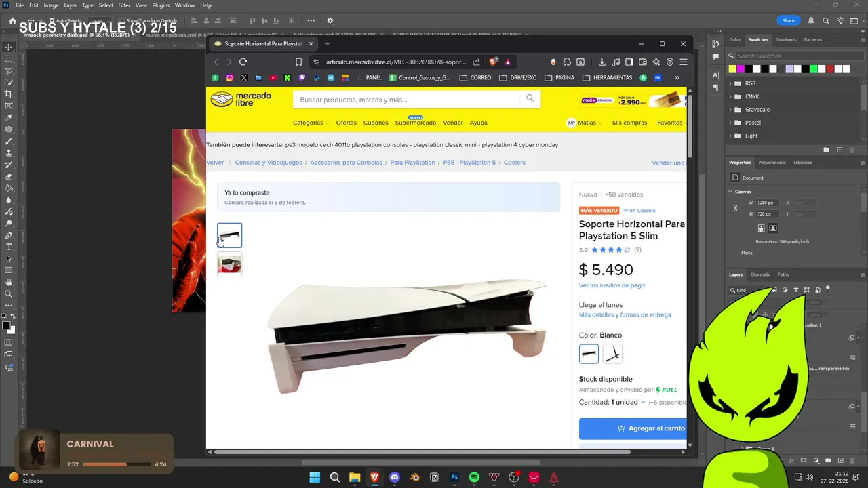Expand the Grayscale swatch group

[x=730, y=110]
